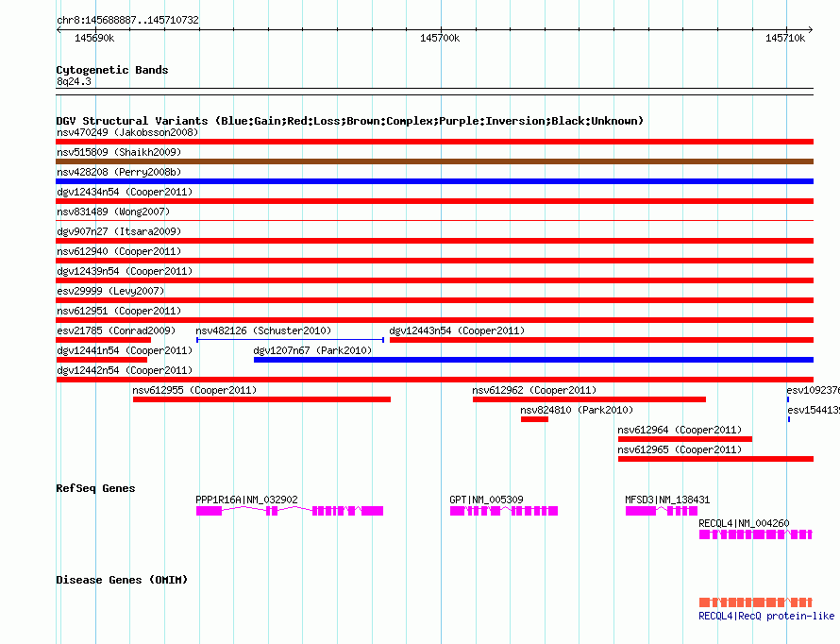Select the chr8:145688887..145710732 region label
Image resolution: width=840 pixels, height=644 pixels.
[x=127, y=20]
